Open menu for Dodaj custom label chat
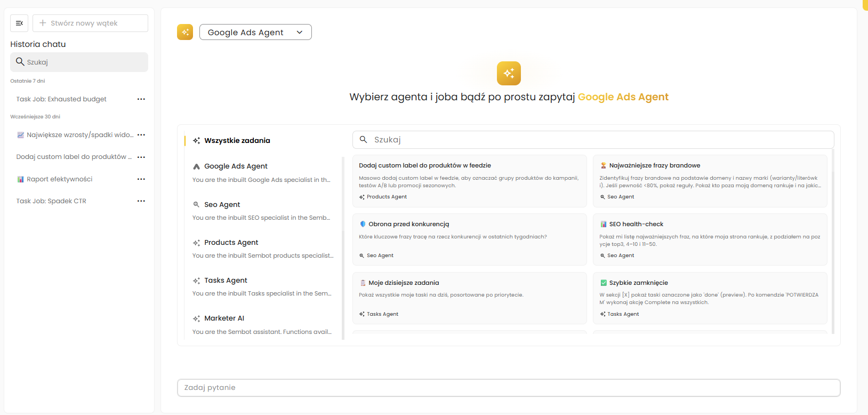This screenshot has height=415, width=868. coord(141,157)
